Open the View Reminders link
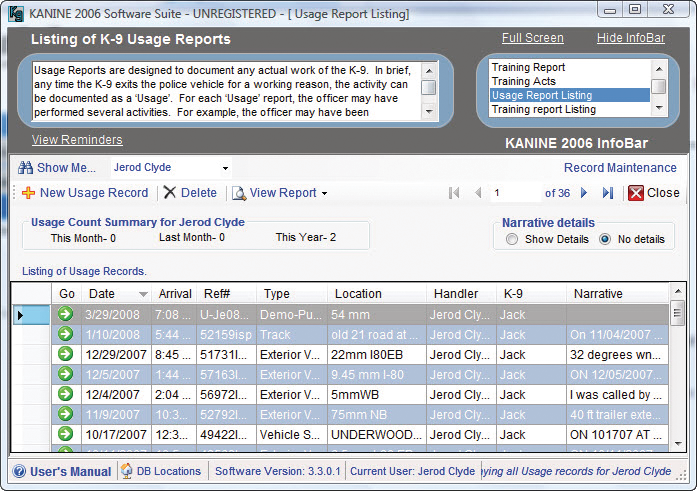The image size is (697, 491). pyautogui.click(x=77, y=140)
